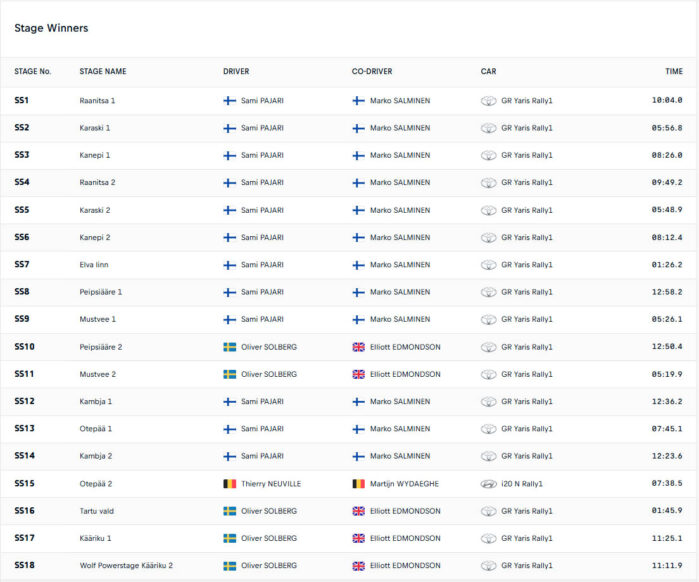Click the Sweden flag next to Oliver SOLBERG in SS10

tap(230, 347)
